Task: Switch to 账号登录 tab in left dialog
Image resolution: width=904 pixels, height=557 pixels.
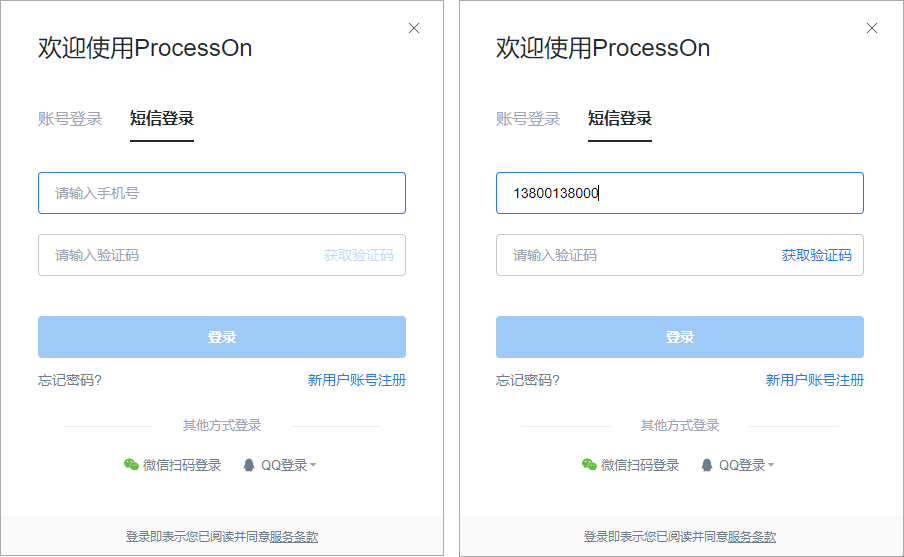Action: tap(70, 119)
